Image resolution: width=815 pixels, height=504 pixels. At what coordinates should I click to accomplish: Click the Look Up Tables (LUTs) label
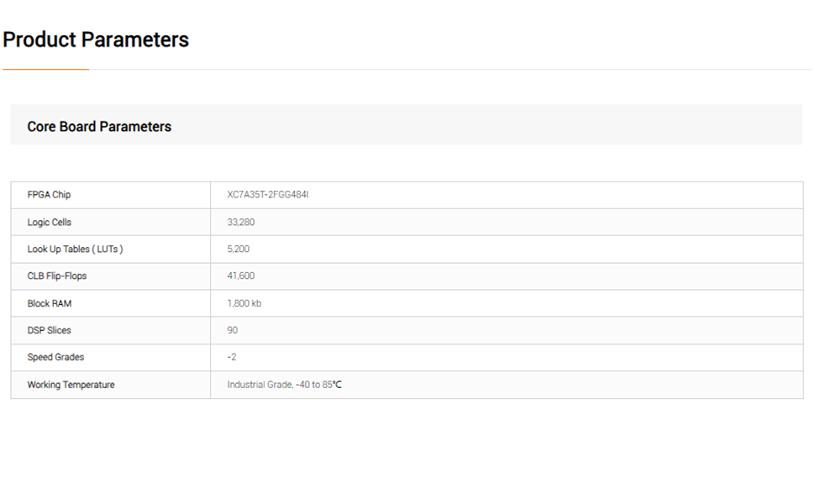tap(75, 249)
